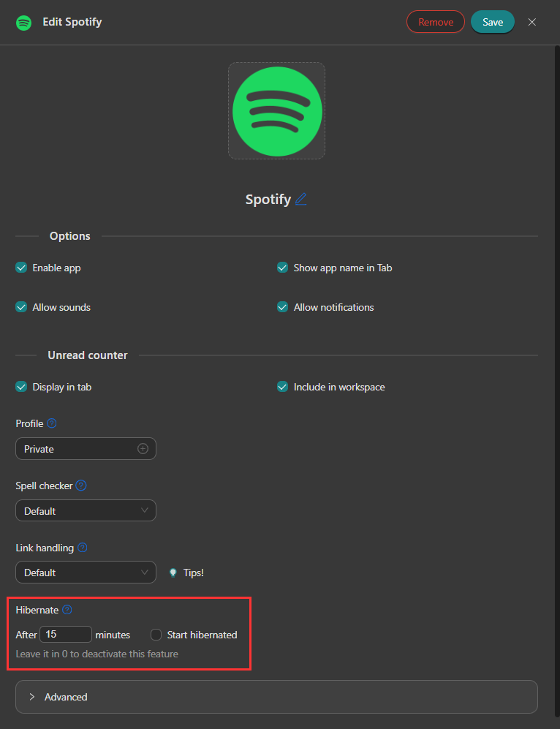This screenshot has width=560, height=729.
Task: Add a new profile with the plus icon
Action: coord(143,449)
